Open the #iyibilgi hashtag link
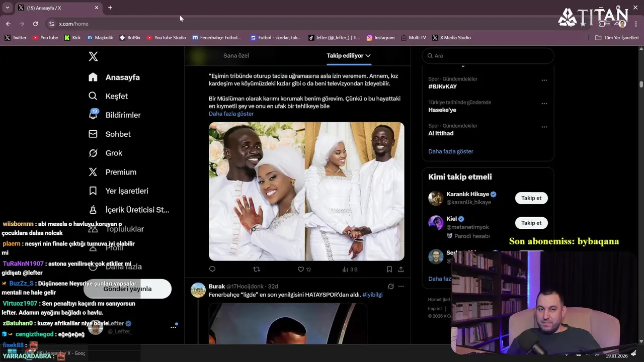The height and width of the screenshot is (362, 644). coord(372,295)
